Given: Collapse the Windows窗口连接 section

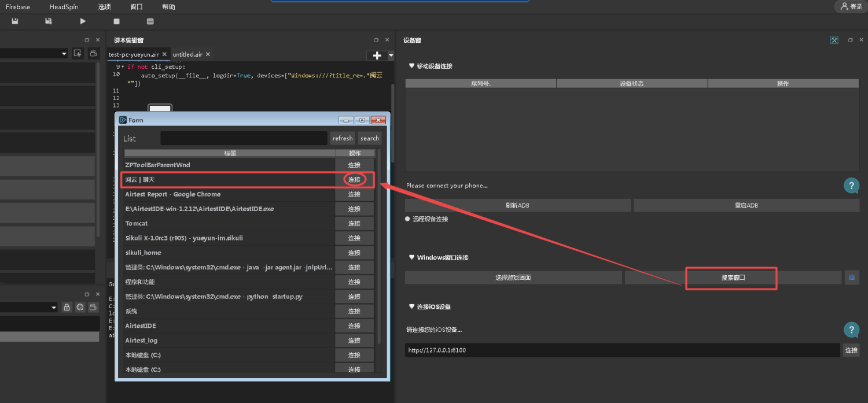Looking at the screenshot, I should 411,257.
